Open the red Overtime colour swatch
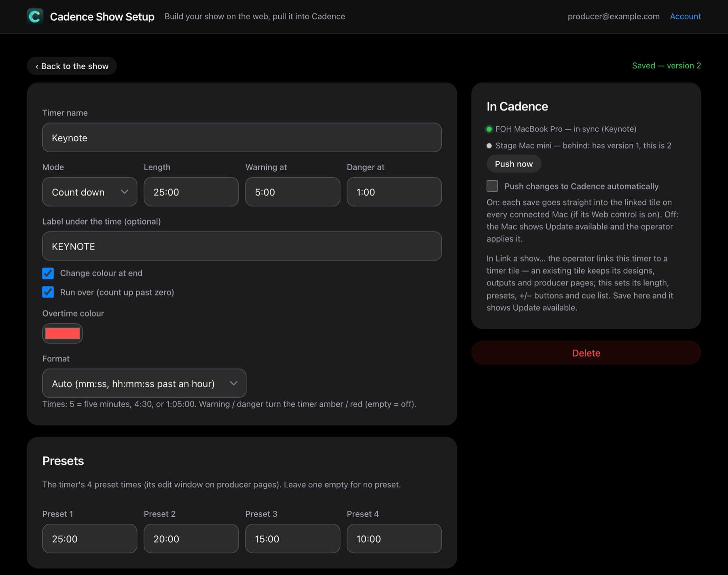This screenshot has height=575, width=728. (x=63, y=333)
